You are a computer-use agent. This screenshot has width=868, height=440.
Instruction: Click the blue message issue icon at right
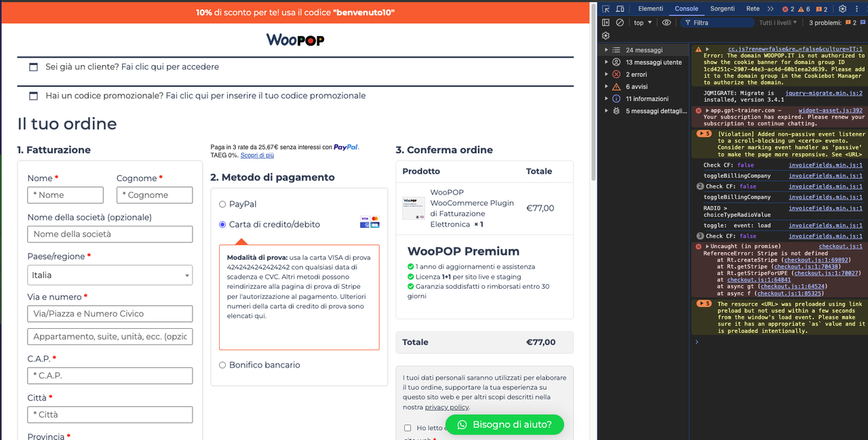pyautogui.click(x=861, y=22)
